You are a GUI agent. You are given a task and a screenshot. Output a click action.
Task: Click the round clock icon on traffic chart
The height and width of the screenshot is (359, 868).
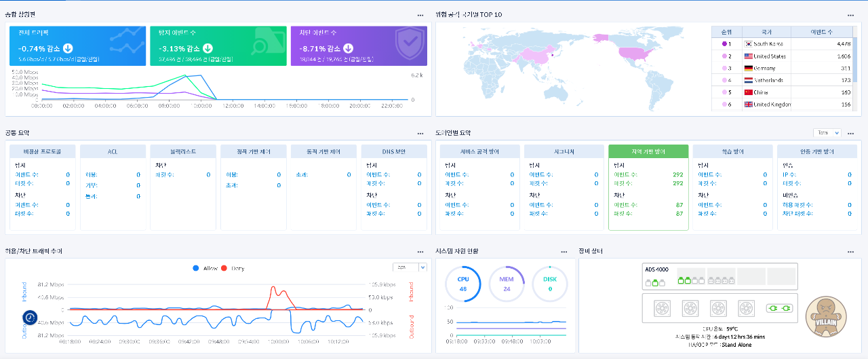[x=31, y=317]
